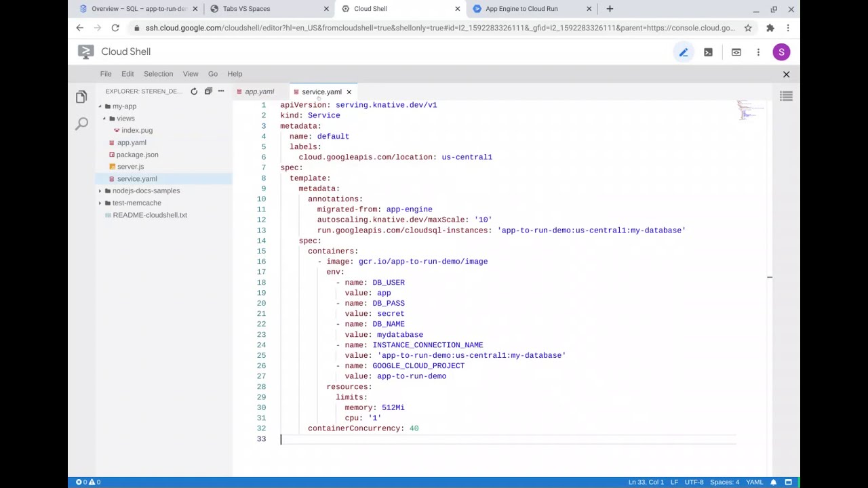Open app.yaml in file tree

point(132,142)
